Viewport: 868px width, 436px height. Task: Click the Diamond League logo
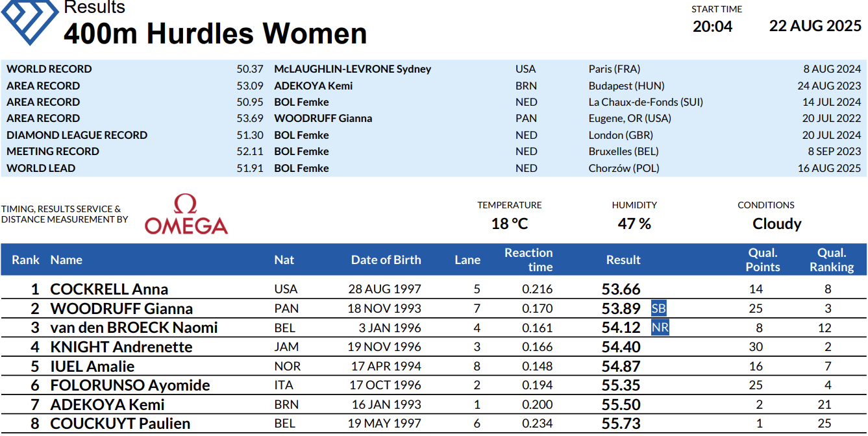(x=30, y=21)
